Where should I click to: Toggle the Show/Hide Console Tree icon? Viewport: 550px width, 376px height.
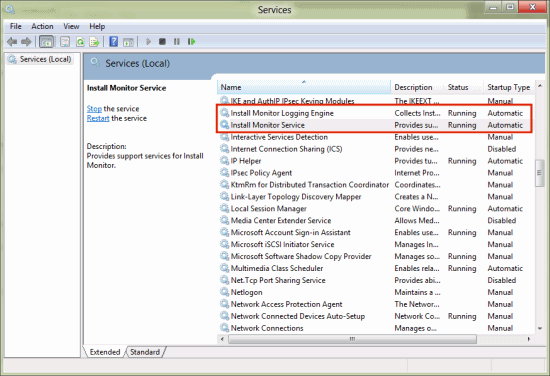point(46,42)
